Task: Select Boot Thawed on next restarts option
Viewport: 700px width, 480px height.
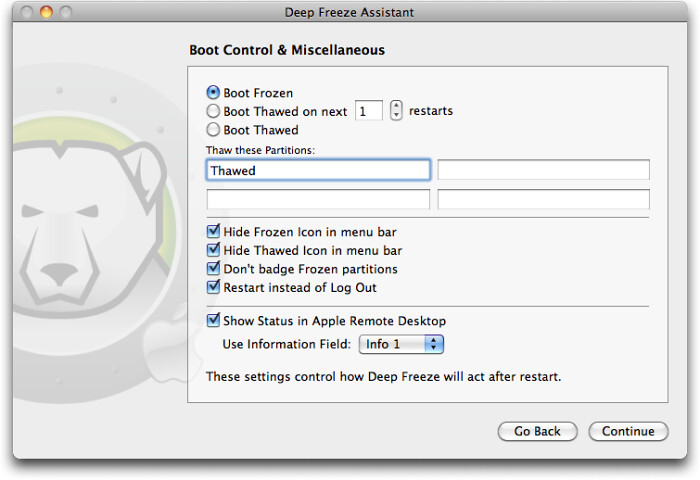Action: coord(213,111)
